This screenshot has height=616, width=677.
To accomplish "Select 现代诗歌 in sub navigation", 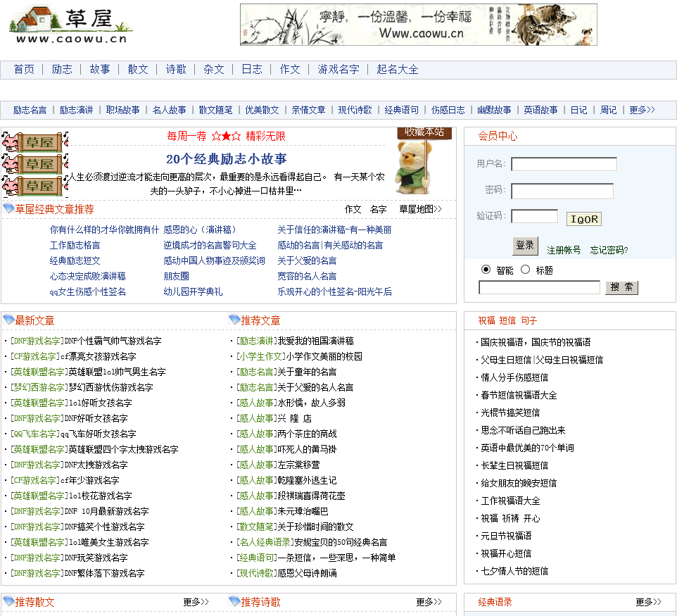I will (355, 110).
